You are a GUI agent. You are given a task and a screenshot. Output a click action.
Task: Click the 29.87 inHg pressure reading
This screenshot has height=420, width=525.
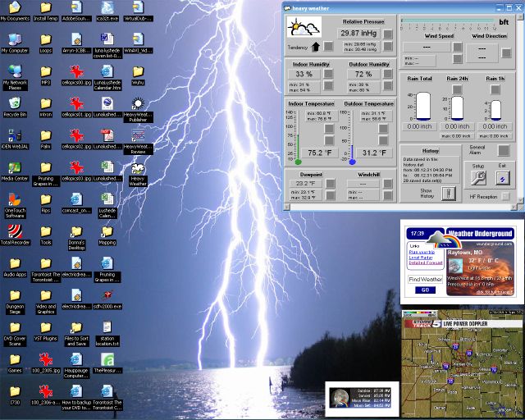tap(358, 33)
